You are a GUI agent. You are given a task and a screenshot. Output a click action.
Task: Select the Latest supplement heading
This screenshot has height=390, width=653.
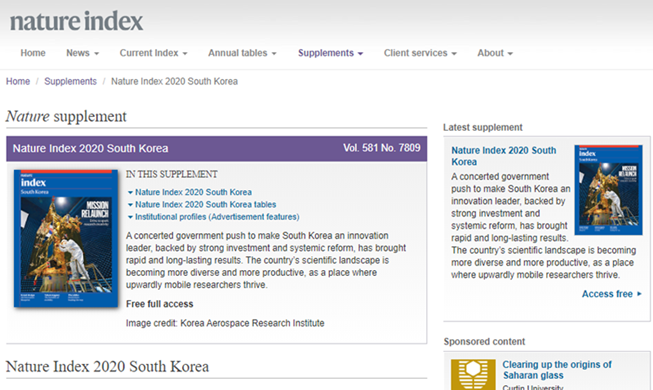(x=483, y=128)
